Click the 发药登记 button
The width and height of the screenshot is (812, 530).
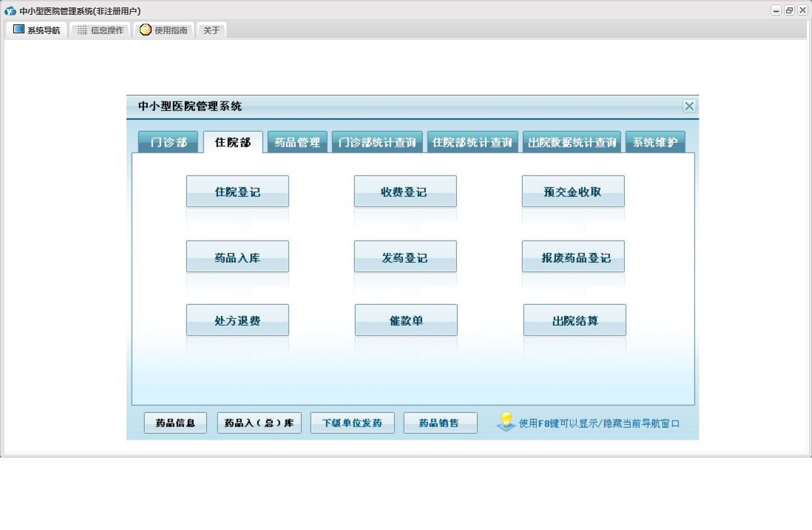pyautogui.click(x=405, y=257)
